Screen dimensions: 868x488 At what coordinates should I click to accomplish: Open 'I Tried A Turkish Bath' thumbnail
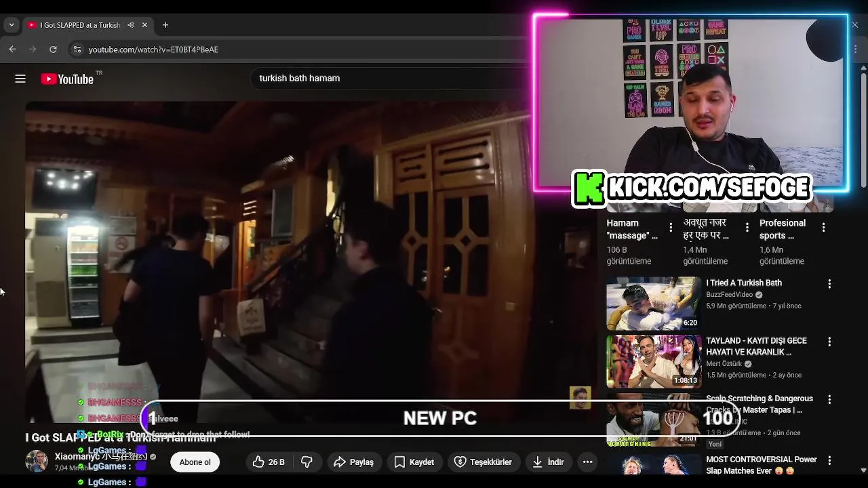tap(654, 303)
